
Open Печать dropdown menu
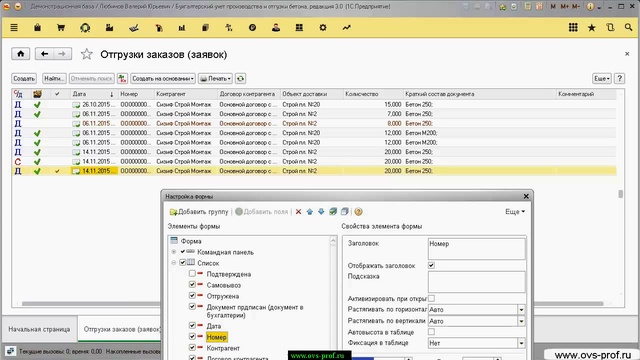coord(215,78)
